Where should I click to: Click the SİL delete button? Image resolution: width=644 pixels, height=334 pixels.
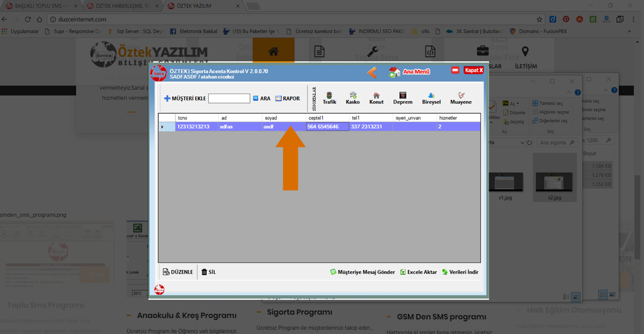(x=209, y=272)
